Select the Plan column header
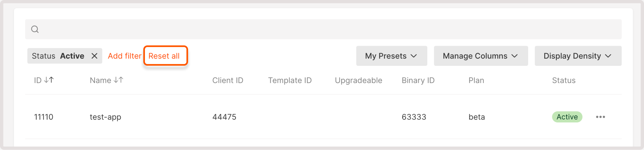 [476, 80]
